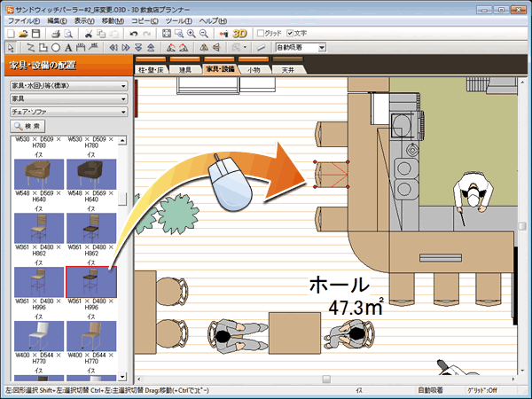Switch to the 建具 tab
Viewport: 532px width, 399px height.
[x=184, y=68]
